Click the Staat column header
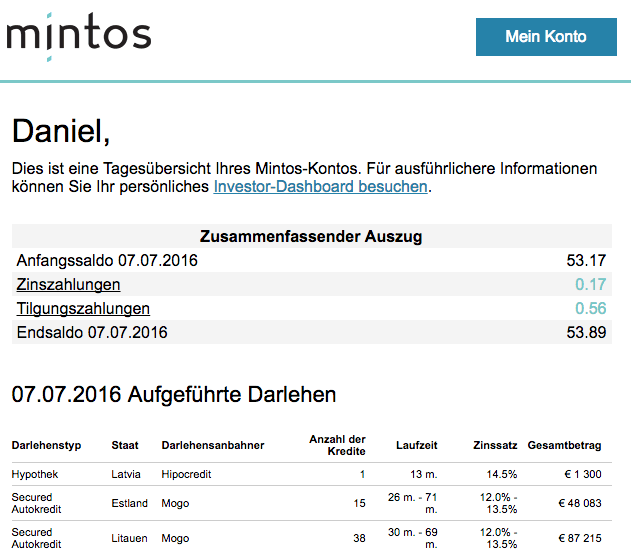 125,445
